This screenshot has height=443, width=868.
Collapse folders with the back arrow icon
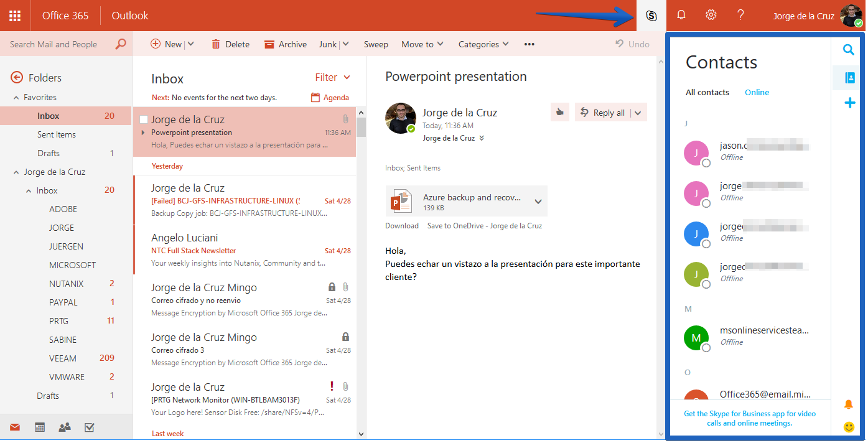coord(17,77)
